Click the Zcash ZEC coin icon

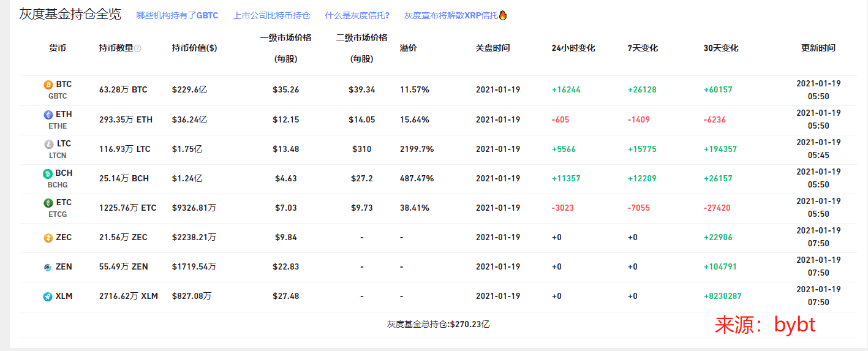click(x=48, y=238)
